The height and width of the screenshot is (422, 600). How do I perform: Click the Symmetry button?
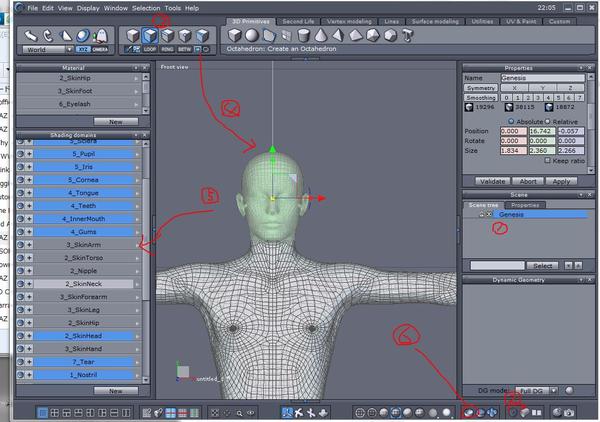(x=481, y=88)
